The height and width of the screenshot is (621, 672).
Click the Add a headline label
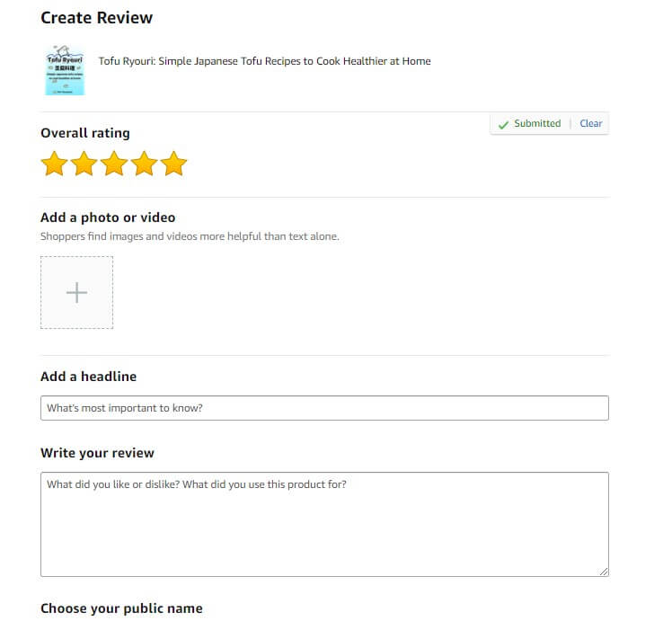coord(88,377)
